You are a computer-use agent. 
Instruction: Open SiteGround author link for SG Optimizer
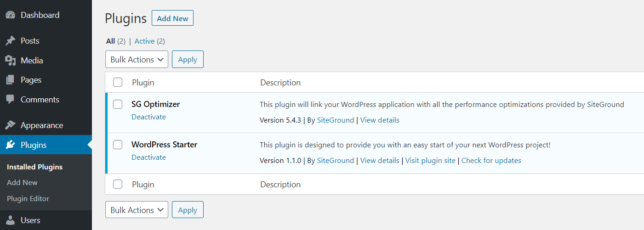tap(336, 120)
